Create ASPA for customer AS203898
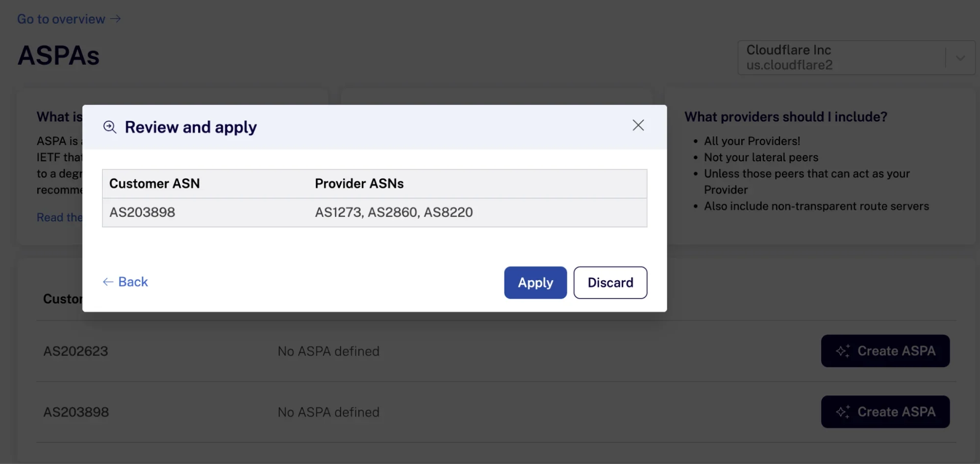Screen dimensions: 980x464 coord(885,412)
